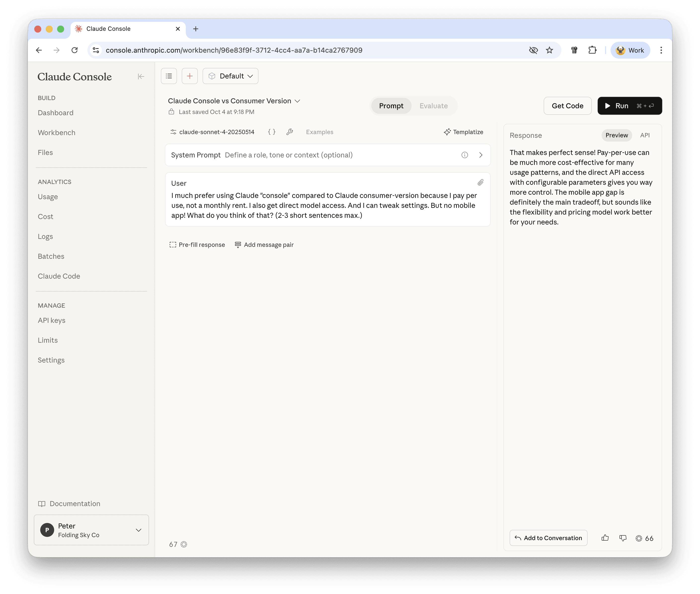Image resolution: width=700 pixels, height=594 pixels.
Task: Open the Default workspace dropdown
Action: pos(231,76)
